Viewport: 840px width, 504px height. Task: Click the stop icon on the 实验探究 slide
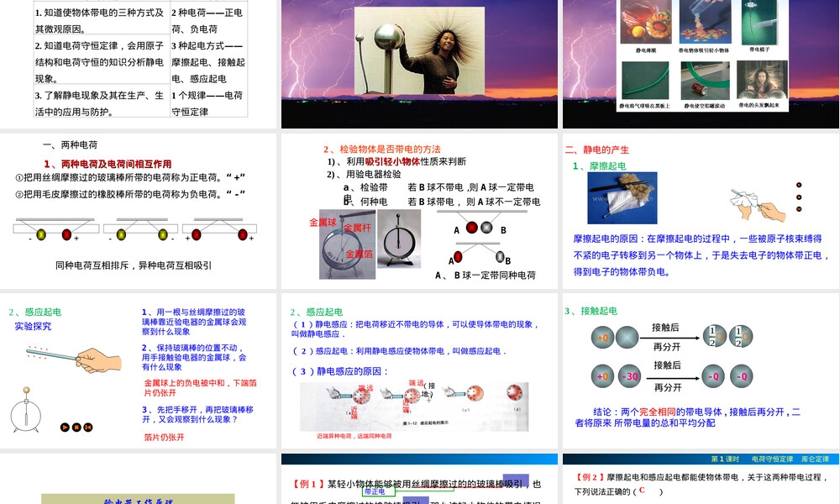tap(76, 427)
